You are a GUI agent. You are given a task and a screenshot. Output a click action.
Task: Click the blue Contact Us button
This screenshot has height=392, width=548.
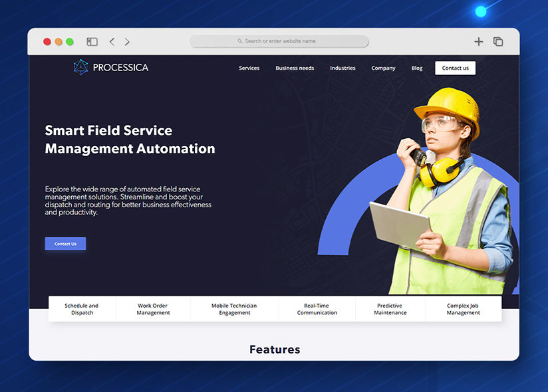[x=65, y=244]
